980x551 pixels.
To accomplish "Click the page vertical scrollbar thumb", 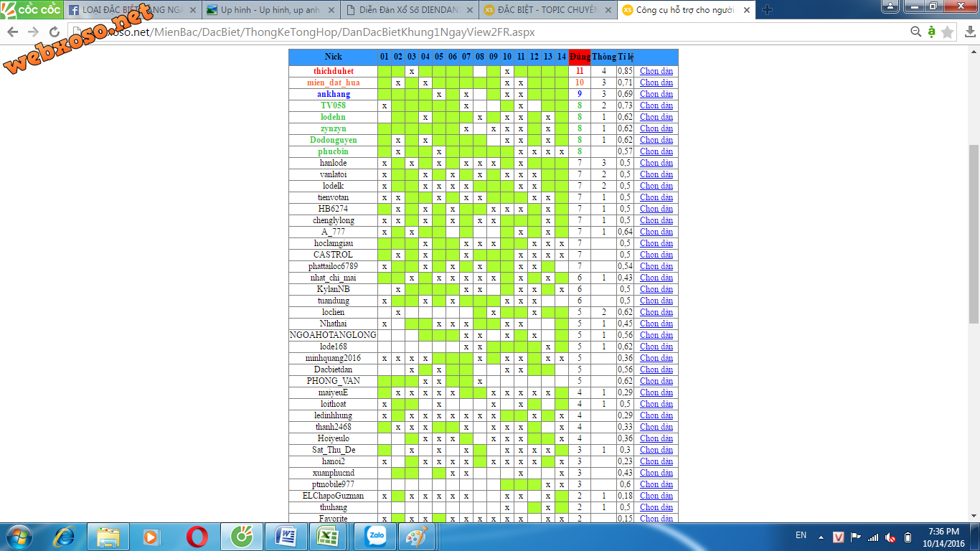I will (x=974, y=233).
